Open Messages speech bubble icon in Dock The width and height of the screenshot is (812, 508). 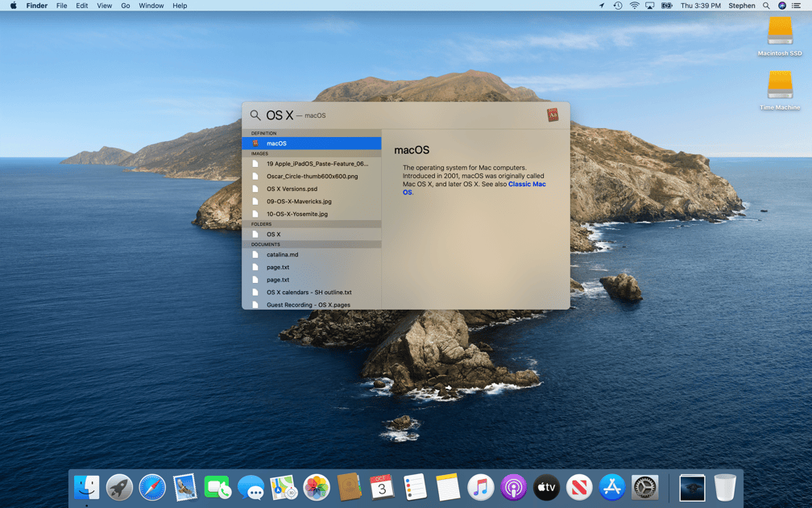click(251, 487)
